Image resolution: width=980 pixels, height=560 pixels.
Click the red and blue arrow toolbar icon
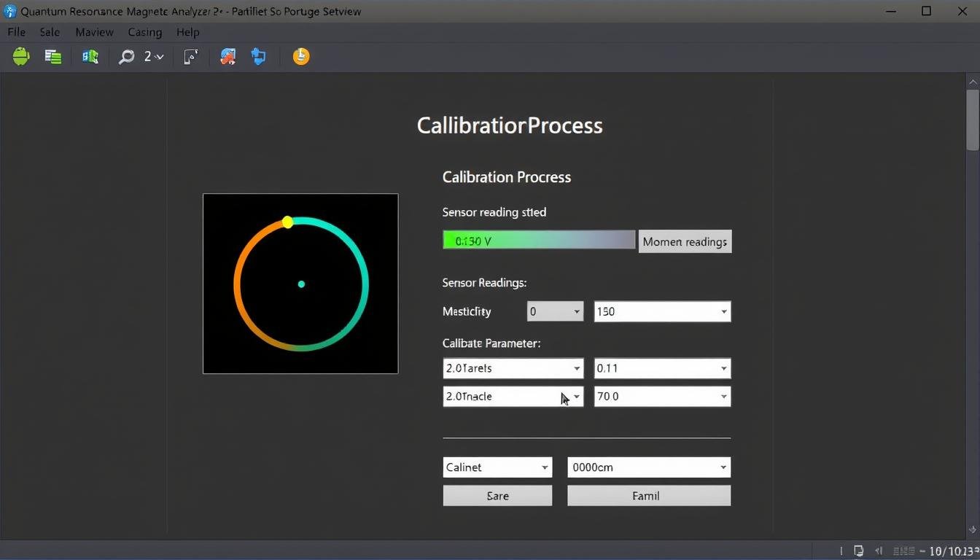click(228, 57)
